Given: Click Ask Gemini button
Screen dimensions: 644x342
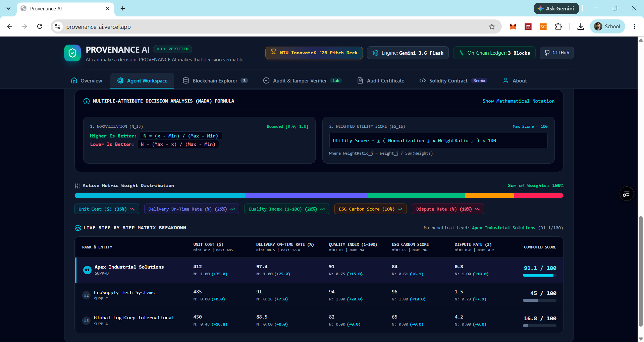Looking at the screenshot, I should 556,8.
